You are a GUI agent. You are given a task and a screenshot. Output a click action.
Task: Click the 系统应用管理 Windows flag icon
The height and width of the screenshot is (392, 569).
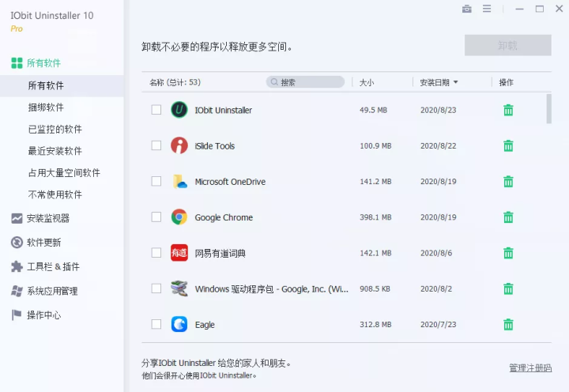(17, 291)
